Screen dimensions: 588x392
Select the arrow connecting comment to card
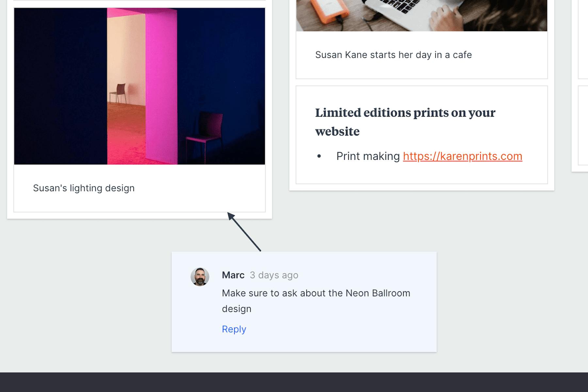point(246,232)
